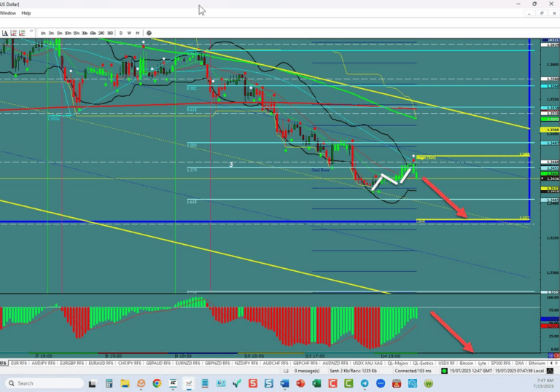Open the NZDJPY RF6 chart tab

(246, 363)
